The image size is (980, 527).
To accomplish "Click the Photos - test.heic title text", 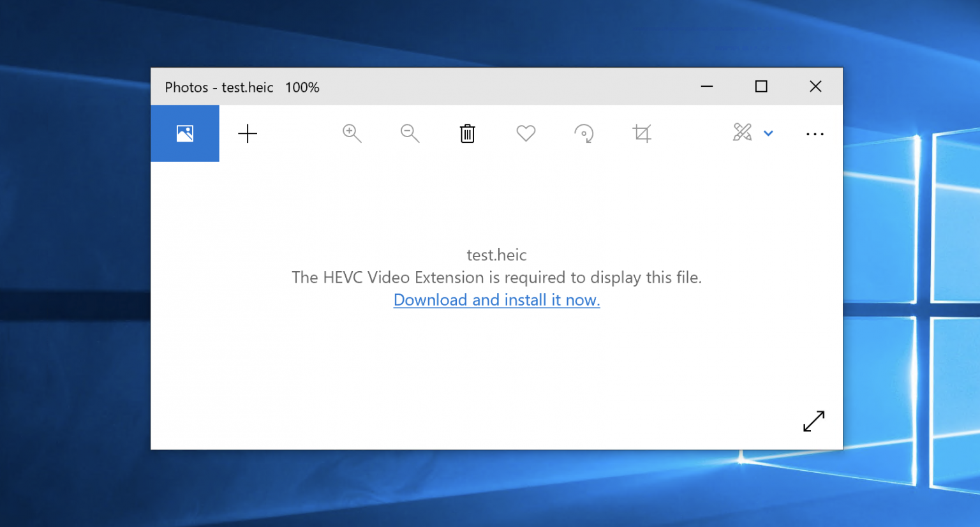I will pos(219,87).
